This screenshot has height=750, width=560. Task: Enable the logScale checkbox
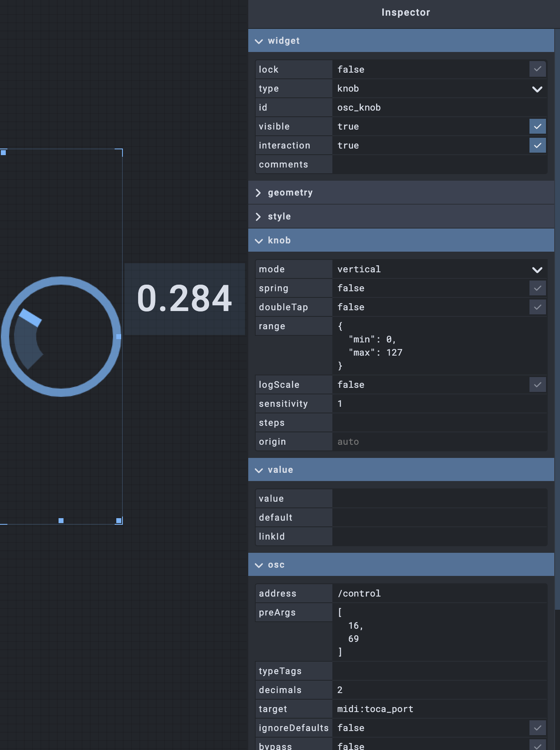tap(537, 384)
